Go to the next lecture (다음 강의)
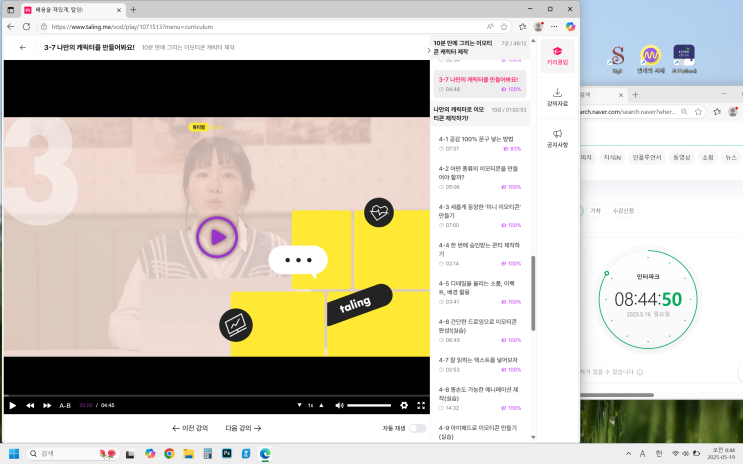Screen dimensions: 743x464 point(243,428)
